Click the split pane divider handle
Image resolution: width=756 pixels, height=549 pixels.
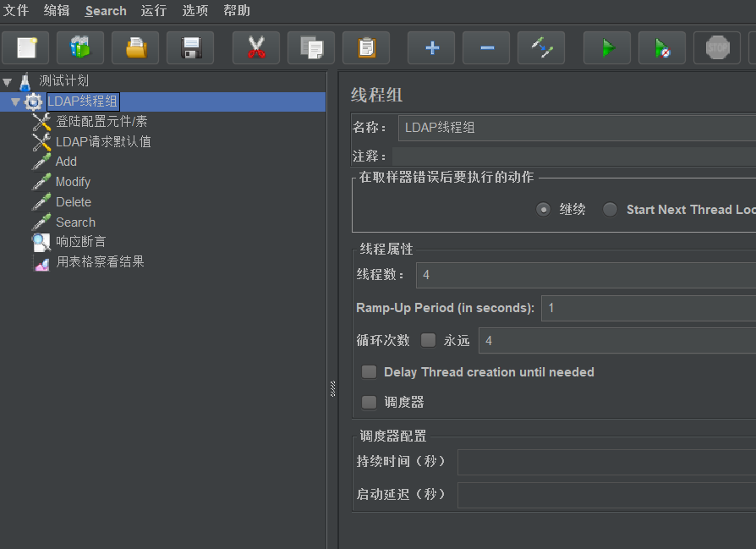(332, 389)
